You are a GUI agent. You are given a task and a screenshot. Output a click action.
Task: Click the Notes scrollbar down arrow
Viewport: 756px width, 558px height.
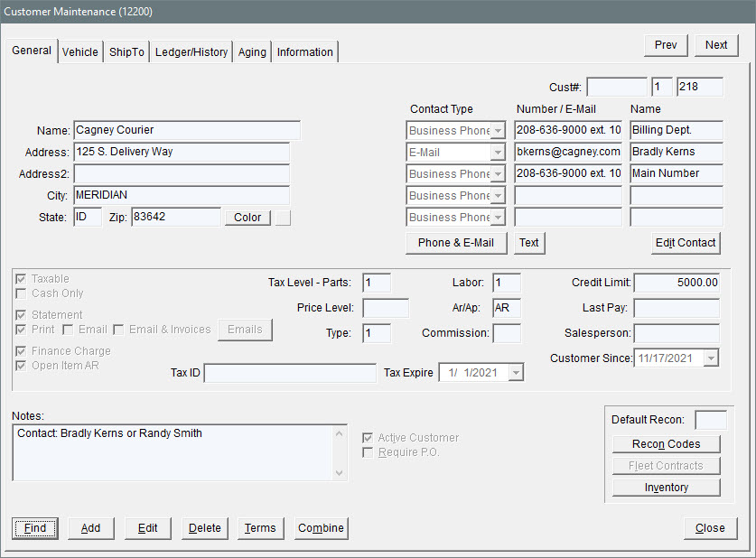pos(340,473)
